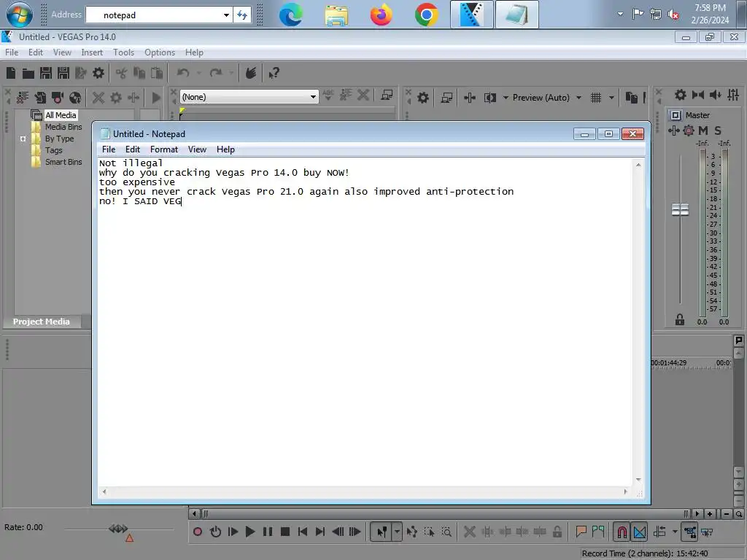Select All Media in the media tree
This screenshot has height=560, width=747.
[61, 115]
